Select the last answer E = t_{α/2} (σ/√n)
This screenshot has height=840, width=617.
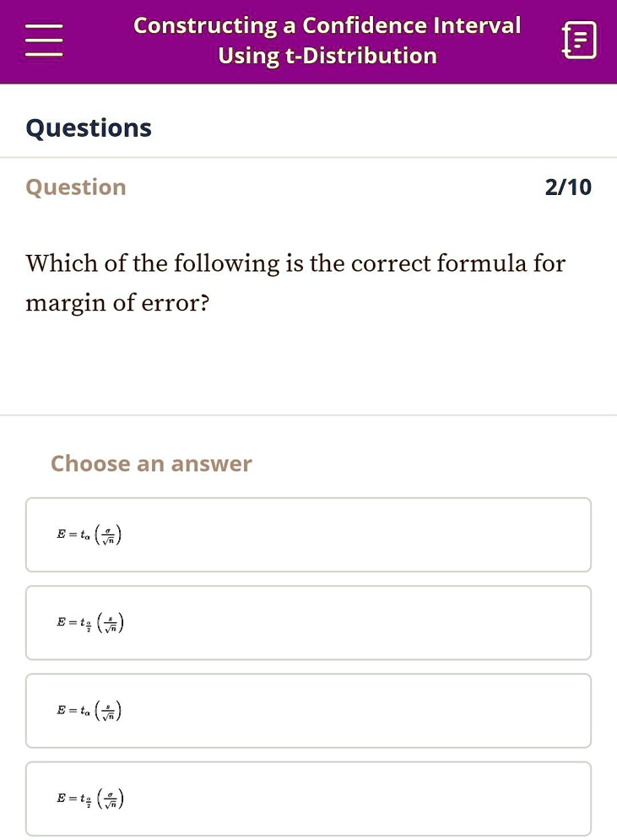308,798
